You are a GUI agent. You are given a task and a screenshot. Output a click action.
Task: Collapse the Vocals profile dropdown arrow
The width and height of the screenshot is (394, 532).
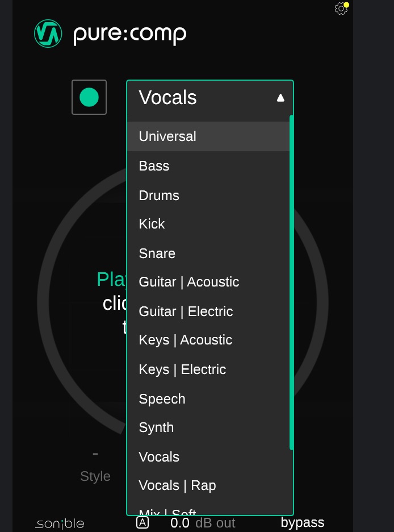[280, 98]
